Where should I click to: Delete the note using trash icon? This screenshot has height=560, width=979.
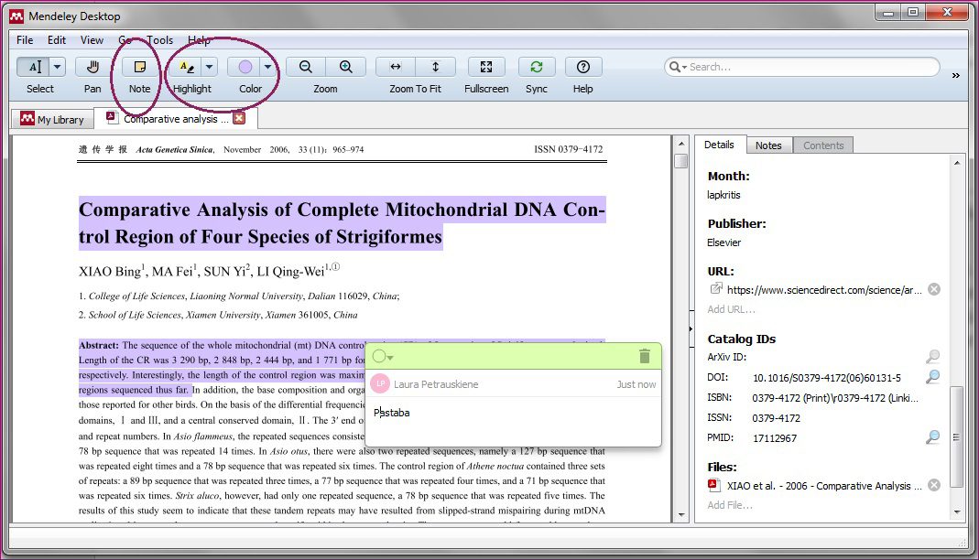(645, 357)
